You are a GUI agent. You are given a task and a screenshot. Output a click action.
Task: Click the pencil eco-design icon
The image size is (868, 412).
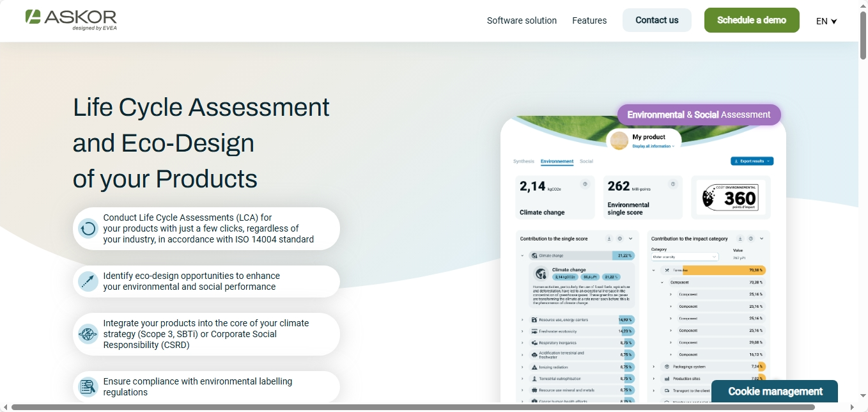(x=88, y=281)
